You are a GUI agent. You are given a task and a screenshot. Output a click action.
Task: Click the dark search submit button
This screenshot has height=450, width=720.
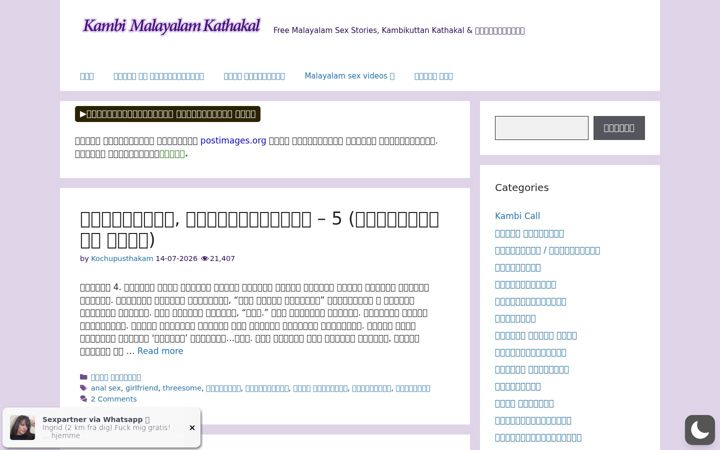point(619,128)
